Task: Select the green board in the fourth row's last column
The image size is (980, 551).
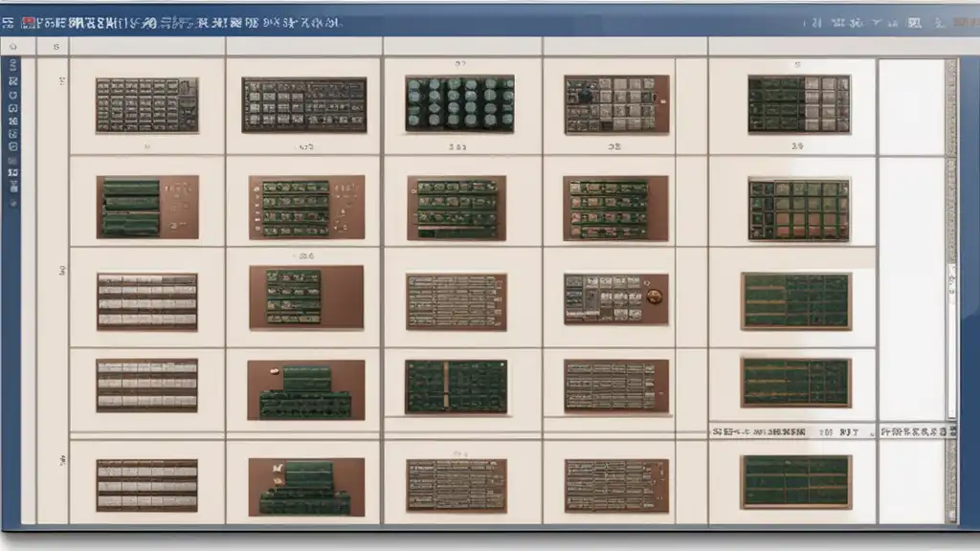Action: click(796, 383)
